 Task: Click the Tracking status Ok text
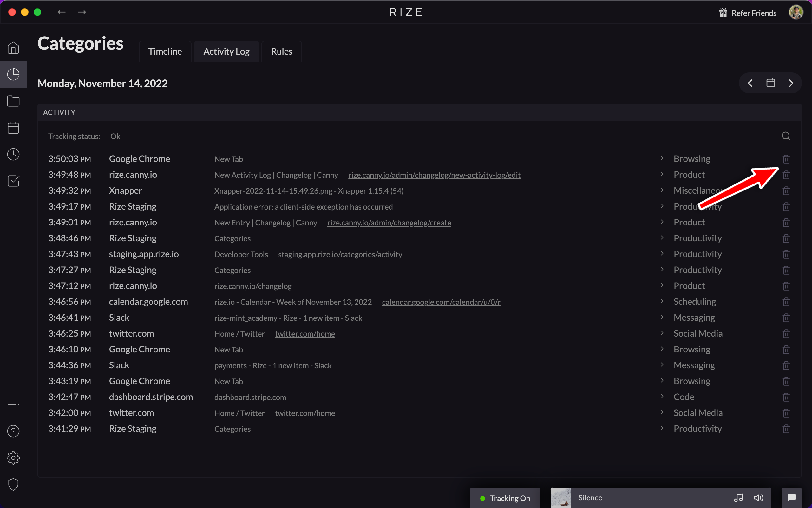pos(115,137)
